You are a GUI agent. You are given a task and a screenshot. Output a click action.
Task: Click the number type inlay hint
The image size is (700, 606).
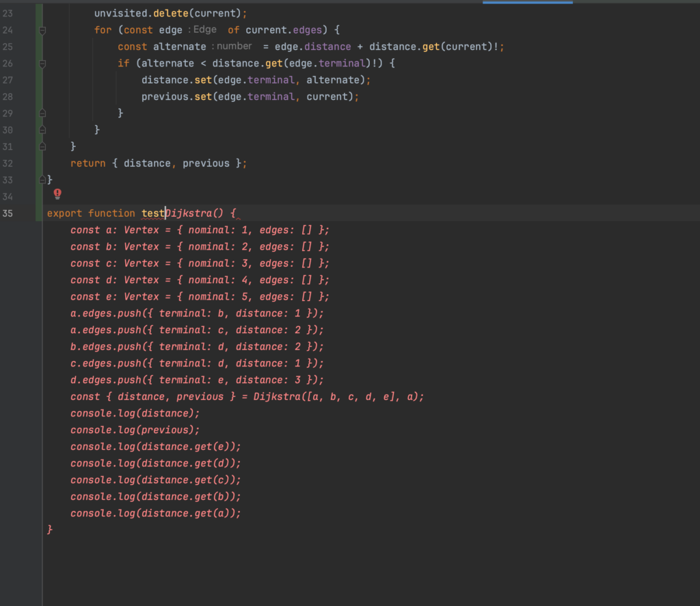click(232, 47)
